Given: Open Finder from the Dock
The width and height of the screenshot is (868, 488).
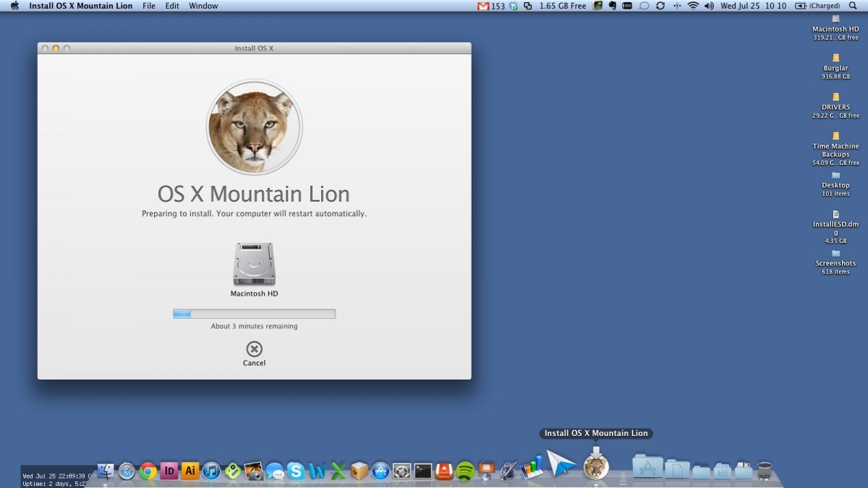Looking at the screenshot, I should [106, 471].
